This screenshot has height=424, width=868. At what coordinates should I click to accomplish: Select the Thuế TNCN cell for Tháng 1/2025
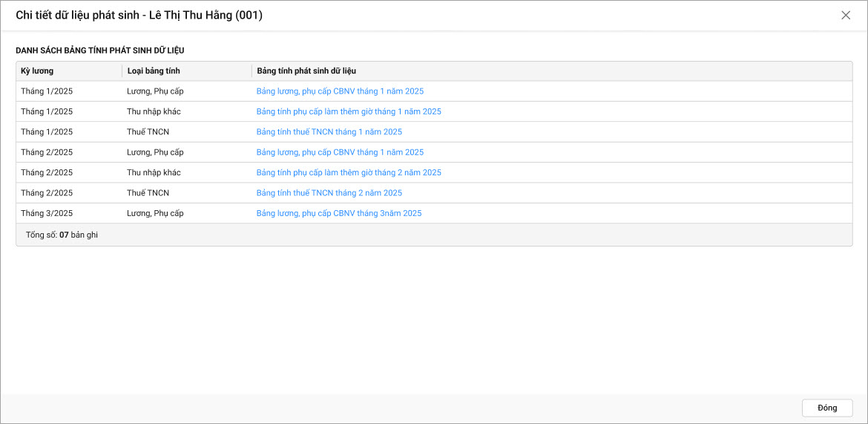[148, 131]
